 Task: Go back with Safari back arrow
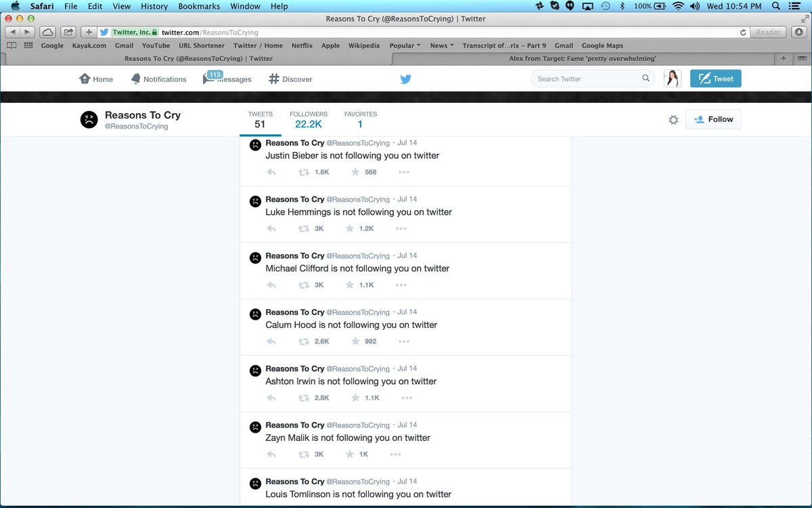tap(13, 32)
